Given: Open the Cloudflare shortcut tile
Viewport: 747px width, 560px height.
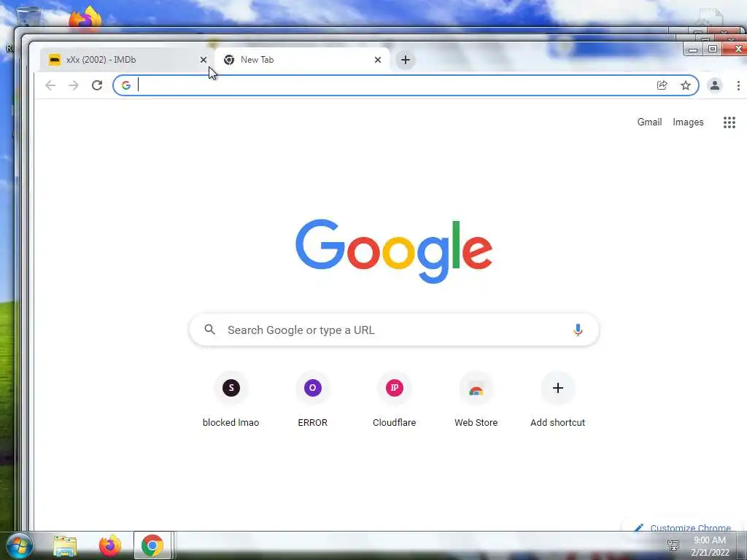Looking at the screenshot, I should point(395,400).
